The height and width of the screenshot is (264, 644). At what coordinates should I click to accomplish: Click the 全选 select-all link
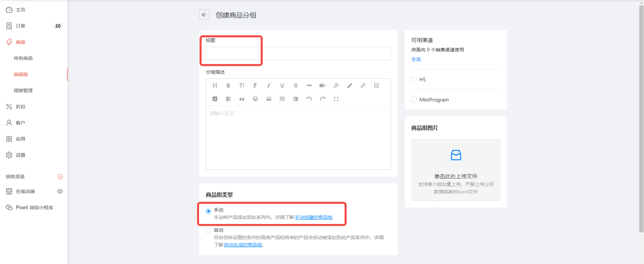[416, 59]
